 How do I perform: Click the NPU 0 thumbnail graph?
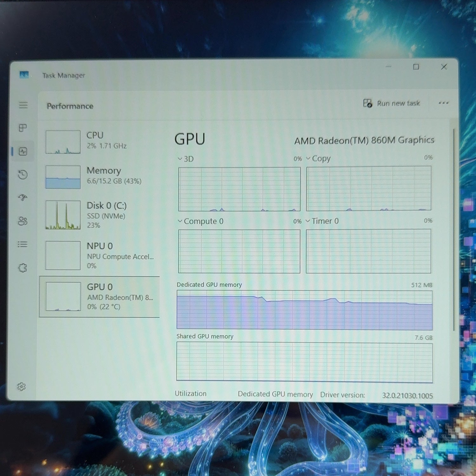[x=63, y=255]
